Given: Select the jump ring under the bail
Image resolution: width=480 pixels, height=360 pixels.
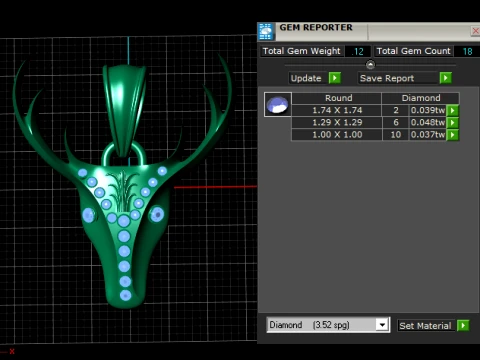Looking at the screenshot, I should [x=124, y=154].
